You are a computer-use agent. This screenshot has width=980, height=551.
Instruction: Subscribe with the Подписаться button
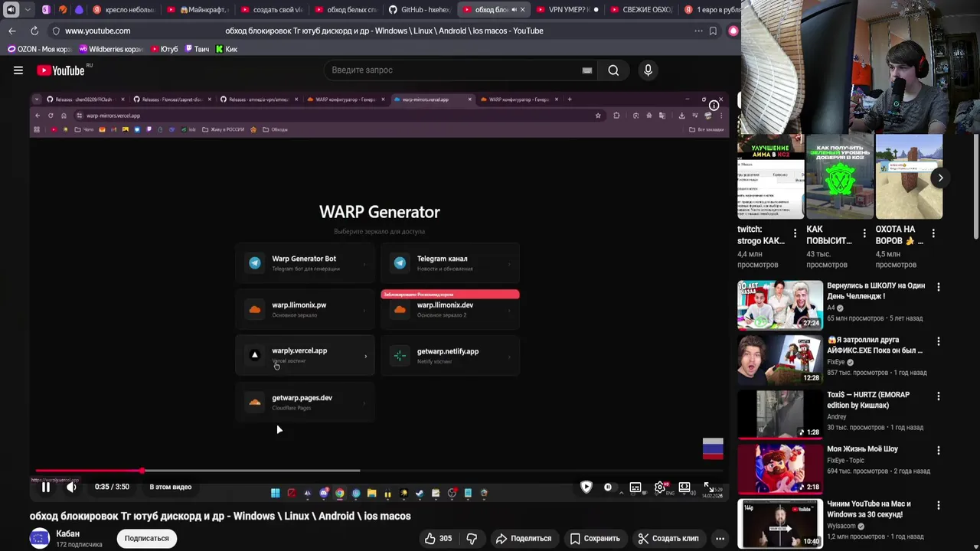pyautogui.click(x=147, y=539)
